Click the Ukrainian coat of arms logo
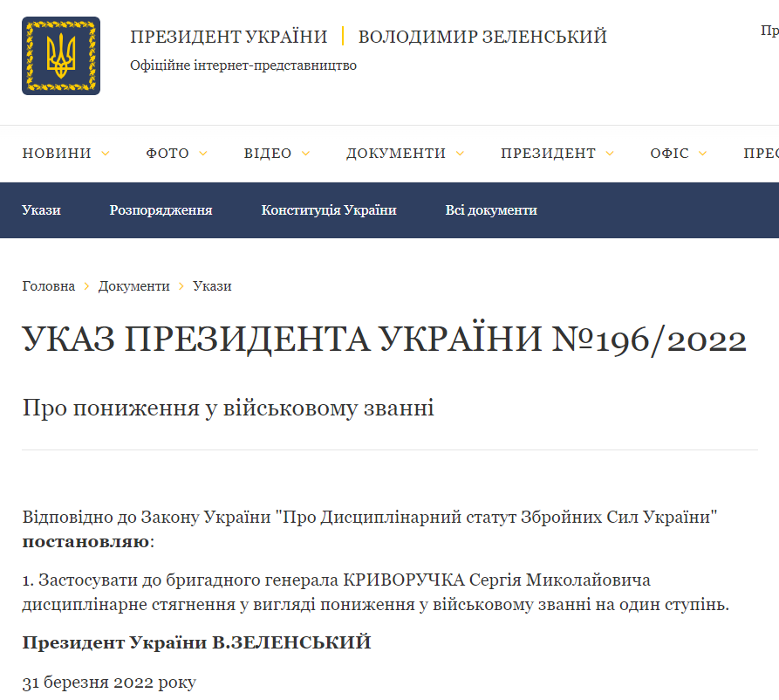The height and width of the screenshot is (700, 779). pos(60,55)
